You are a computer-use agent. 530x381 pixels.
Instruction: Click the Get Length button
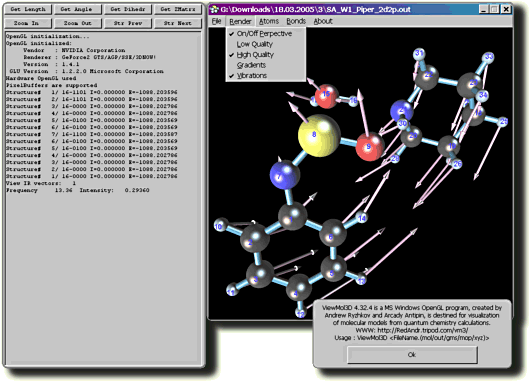(28, 9)
